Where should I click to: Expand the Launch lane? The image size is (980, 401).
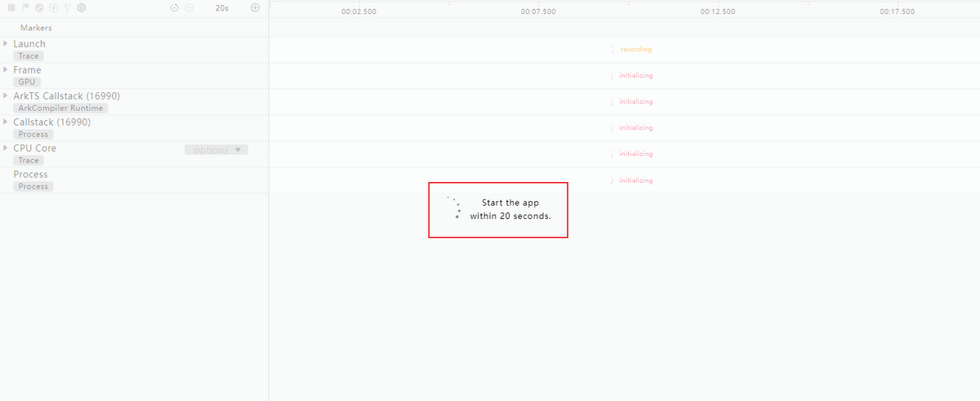(x=6, y=43)
